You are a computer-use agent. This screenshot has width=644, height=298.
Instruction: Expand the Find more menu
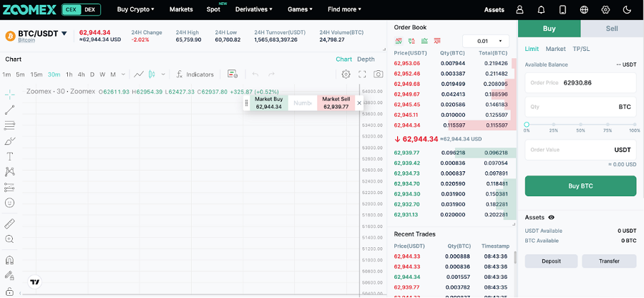click(x=345, y=9)
